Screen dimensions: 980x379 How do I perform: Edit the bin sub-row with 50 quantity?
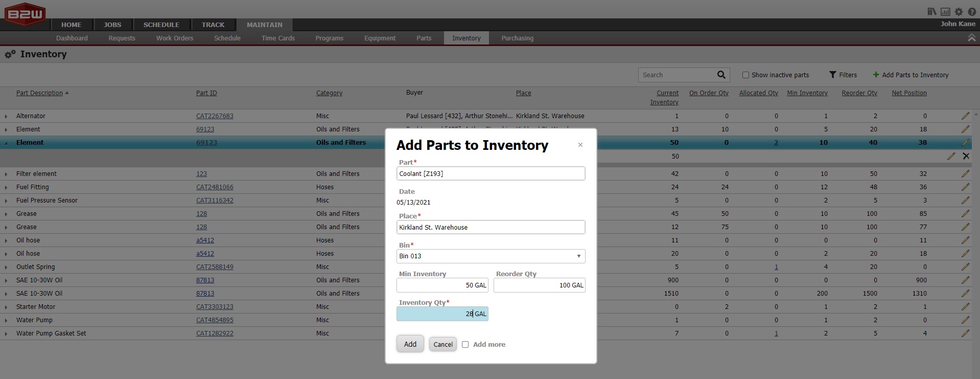click(x=951, y=156)
